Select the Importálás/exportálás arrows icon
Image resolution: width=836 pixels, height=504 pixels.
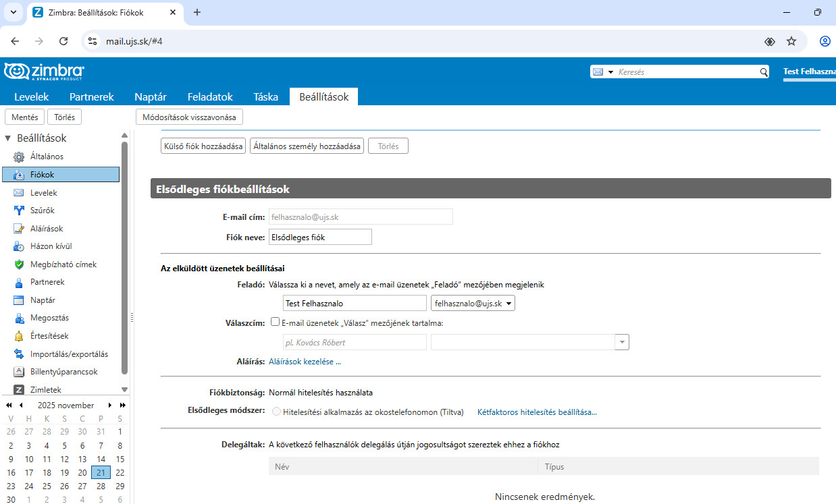coord(19,354)
